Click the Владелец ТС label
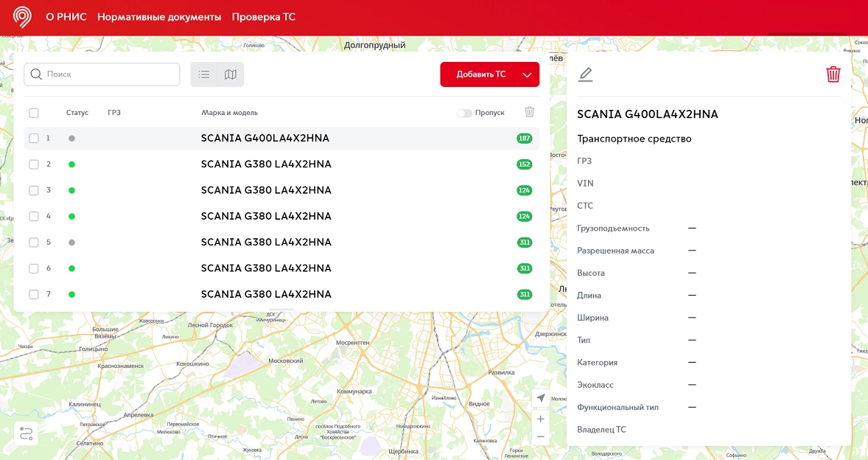 (602, 430)
